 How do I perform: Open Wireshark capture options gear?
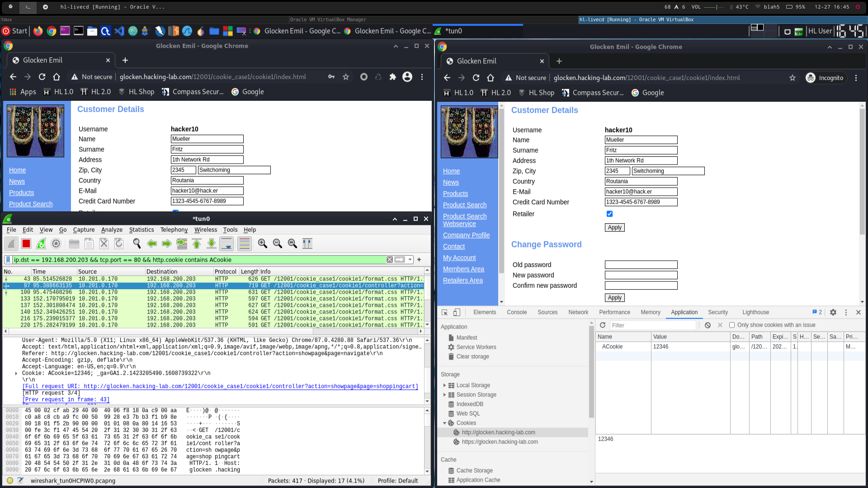pyautogui.click(x=56, y=244)
